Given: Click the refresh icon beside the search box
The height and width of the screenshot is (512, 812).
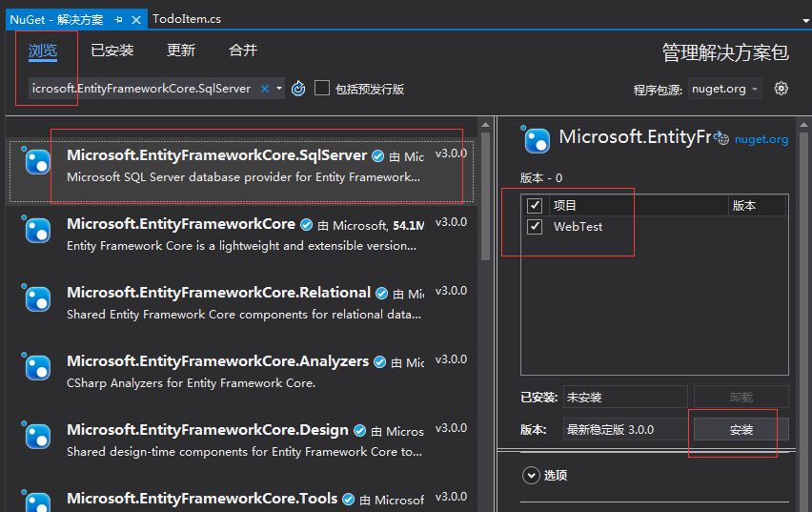Looking at the screenshot, I should point(298,89).
